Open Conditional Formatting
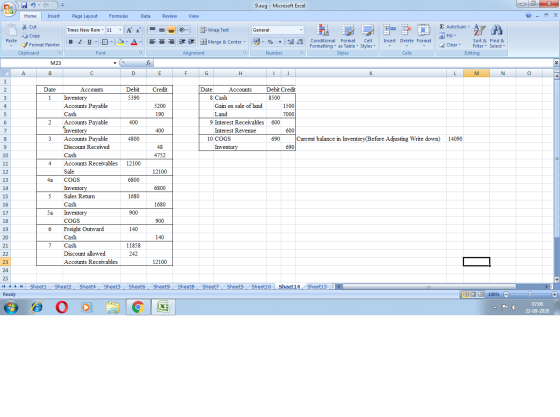 pos(322,36)
